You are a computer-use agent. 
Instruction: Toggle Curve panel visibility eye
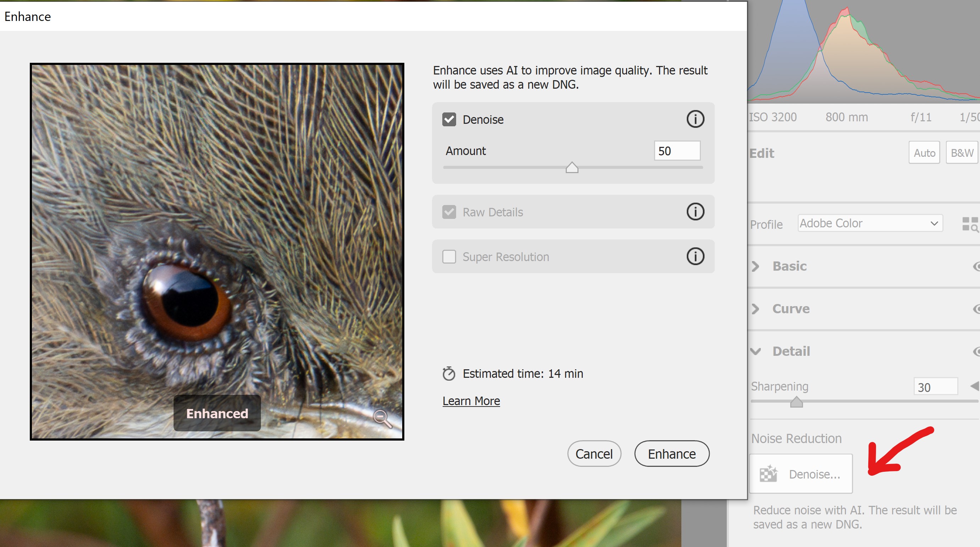(976, 309)
